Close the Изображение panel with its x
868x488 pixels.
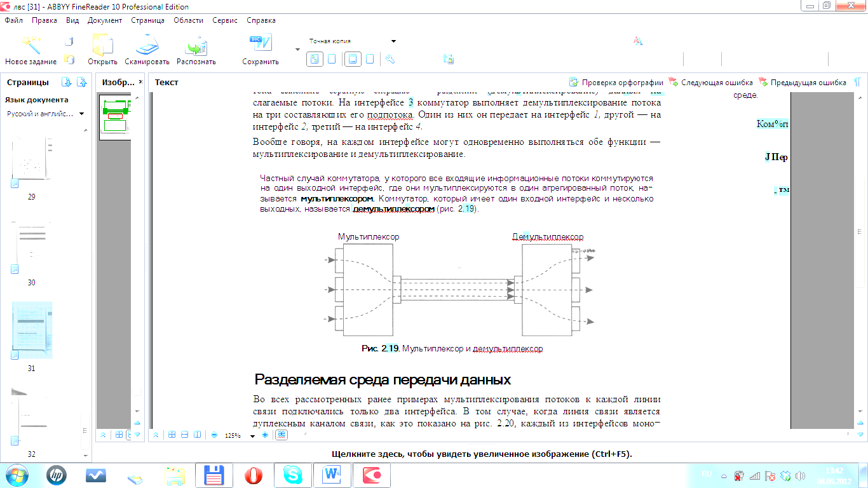[140, 82]
